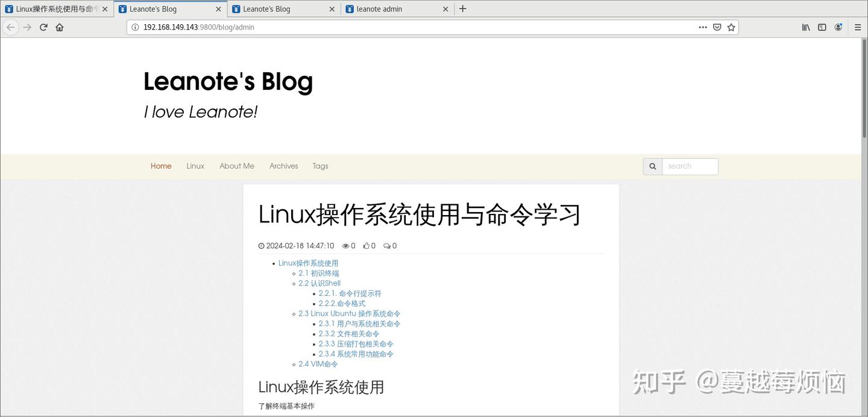Click the clock icon next to the post date
Screen dimensions: 868x417
[260, 245]
